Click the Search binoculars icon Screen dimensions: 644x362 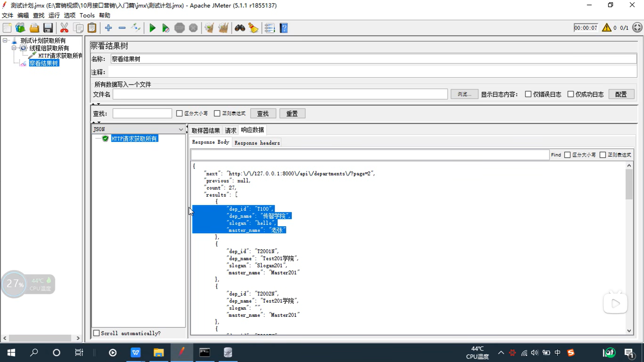[240, 28]
